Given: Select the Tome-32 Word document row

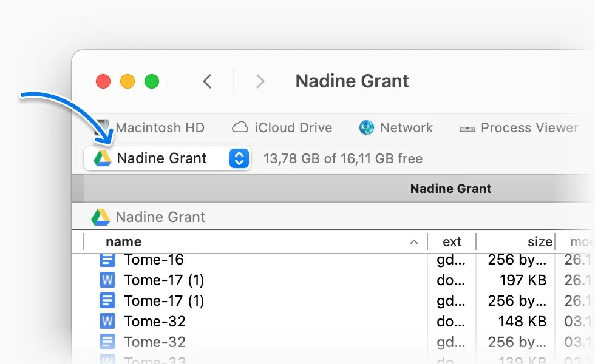Looking at the screenshot, I should coord(155,322).
